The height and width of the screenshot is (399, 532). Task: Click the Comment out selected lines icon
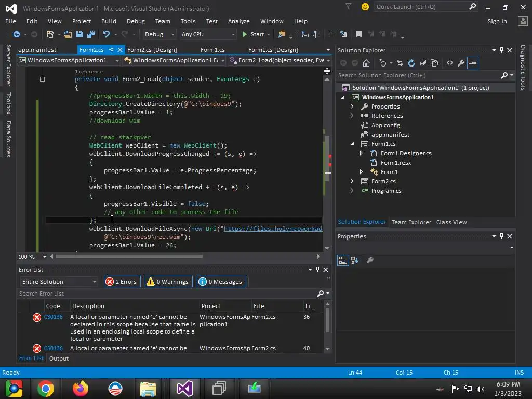(332, 34)
